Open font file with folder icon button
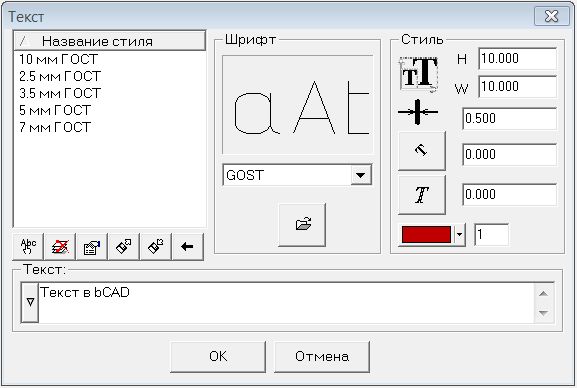 [302, 225]
